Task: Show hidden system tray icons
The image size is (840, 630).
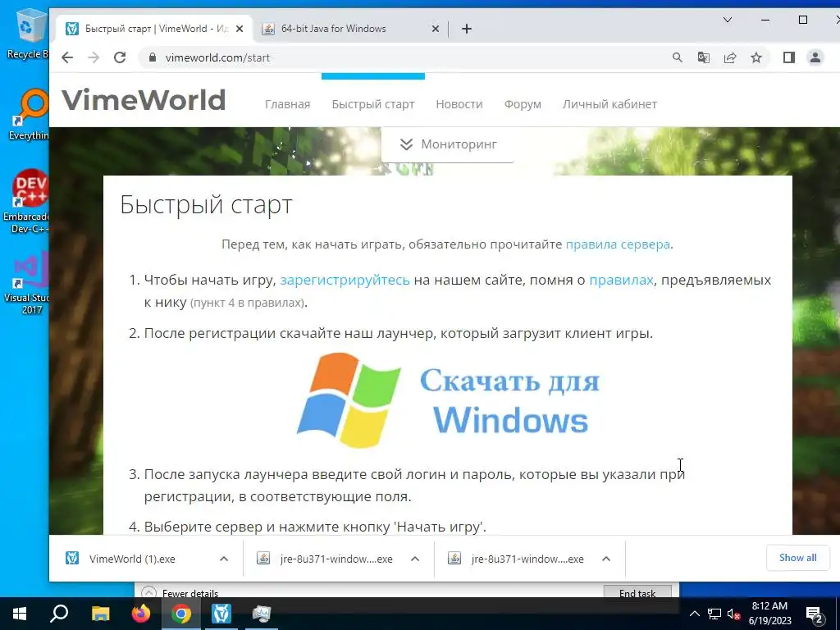Action: click(694, 614)
